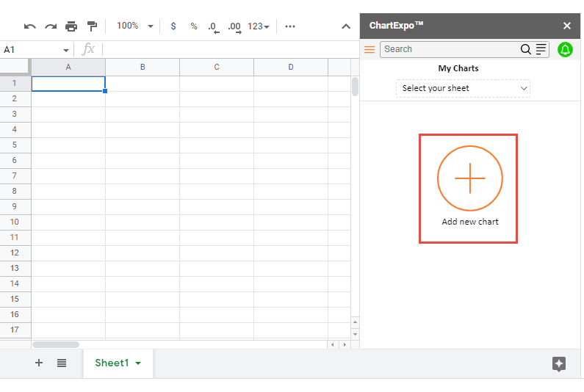
Task: Print the spreadsheet
Action: pos(71,26)
